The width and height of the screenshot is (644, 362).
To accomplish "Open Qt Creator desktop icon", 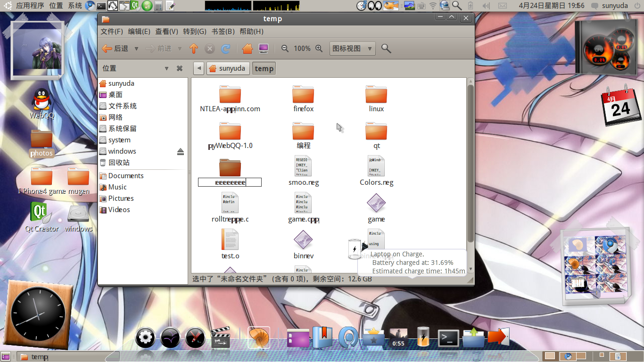I will pyautogui.click(x=41, y=212).
